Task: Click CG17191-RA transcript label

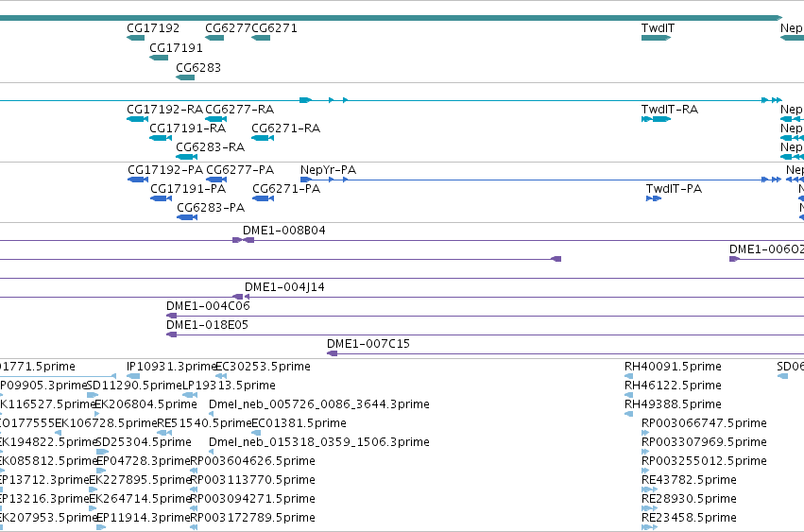Action: (x=188, y=129)
